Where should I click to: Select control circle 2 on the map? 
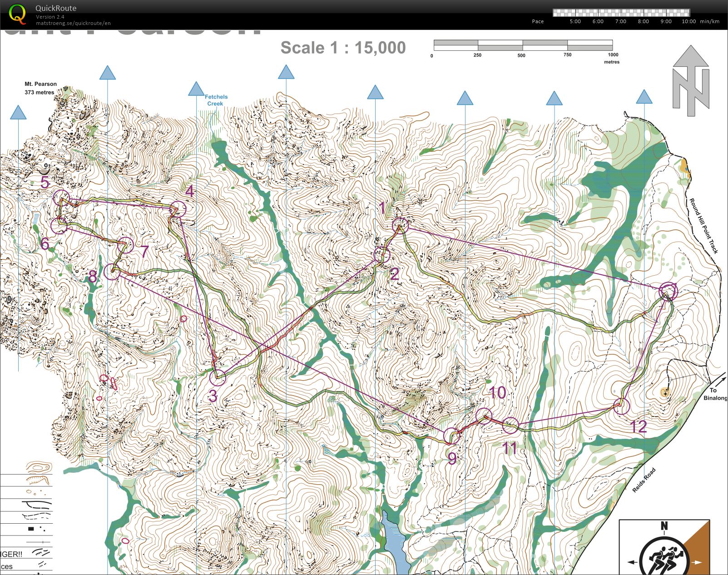(382, 255)
